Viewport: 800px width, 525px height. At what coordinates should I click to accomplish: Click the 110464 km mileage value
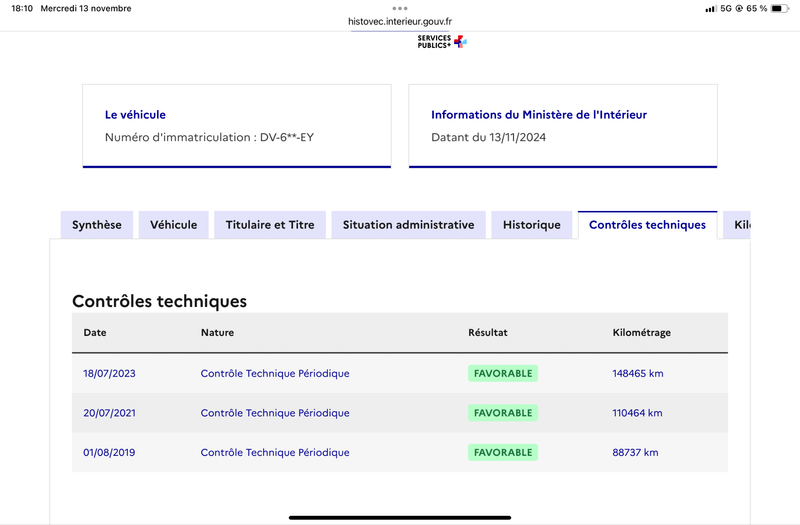pos(637,413)
